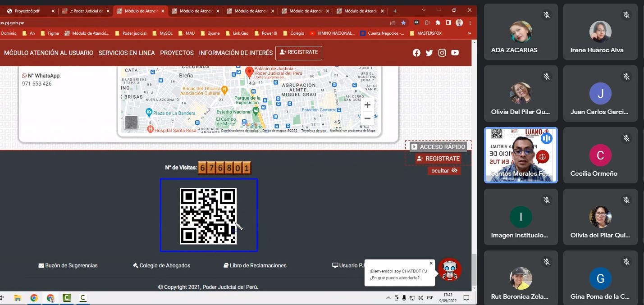
Task: Open INFORMACIÓN DE INTERÉS menu
Action: click(x=236, y=53)
